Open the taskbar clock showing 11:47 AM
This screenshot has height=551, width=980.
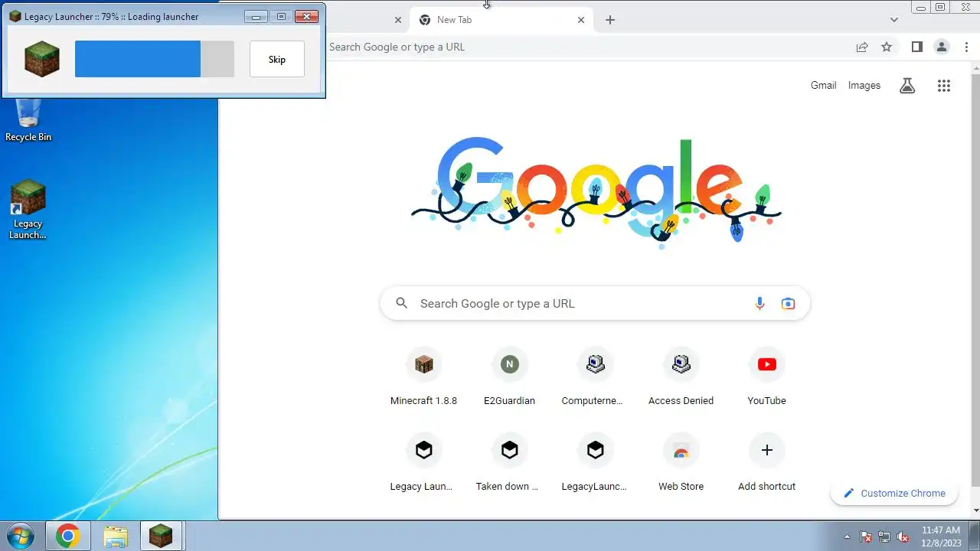941,536
